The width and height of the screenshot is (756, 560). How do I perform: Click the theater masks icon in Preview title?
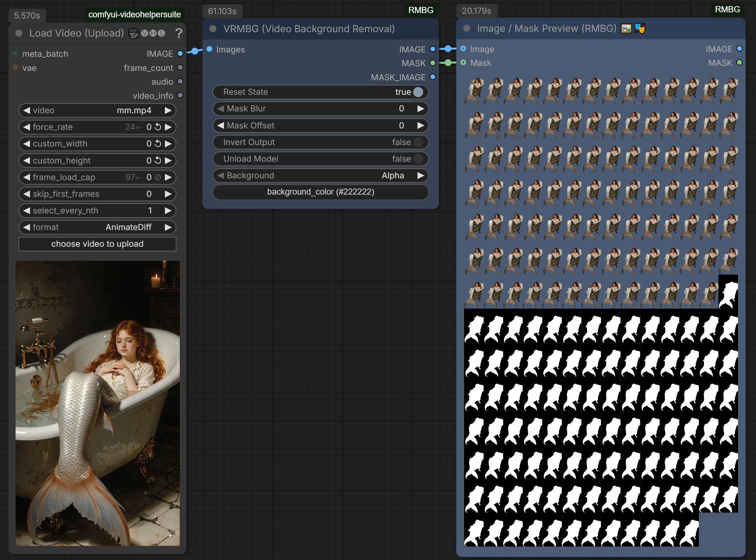pos(640,28)
